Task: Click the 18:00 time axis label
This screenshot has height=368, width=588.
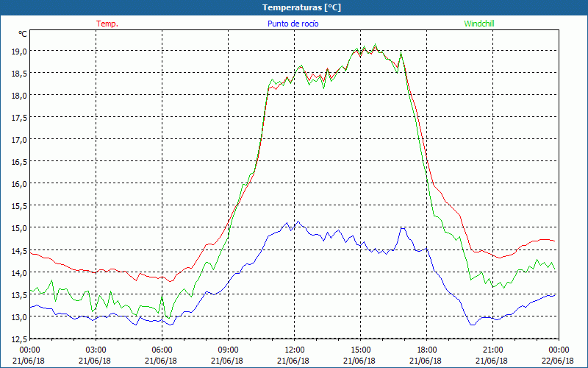Action: (427, 350)
